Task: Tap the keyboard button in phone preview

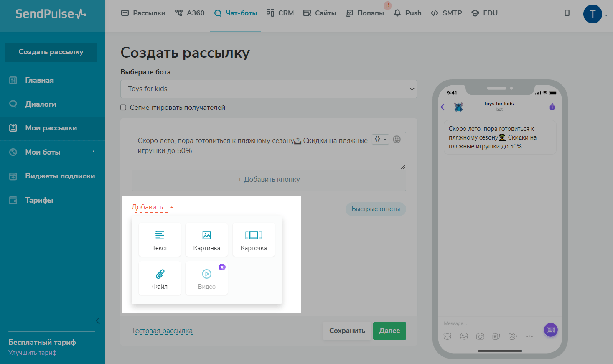Action: click(551, 330)
